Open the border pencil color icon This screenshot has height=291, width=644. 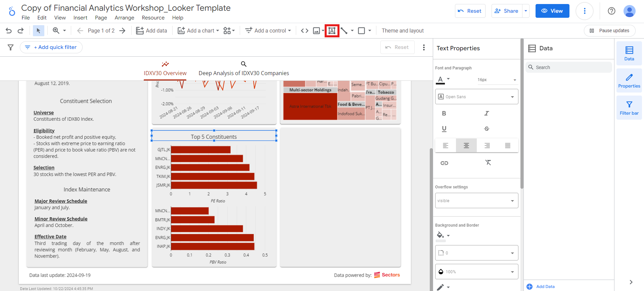pyautogui.click(x=441, y=287)
